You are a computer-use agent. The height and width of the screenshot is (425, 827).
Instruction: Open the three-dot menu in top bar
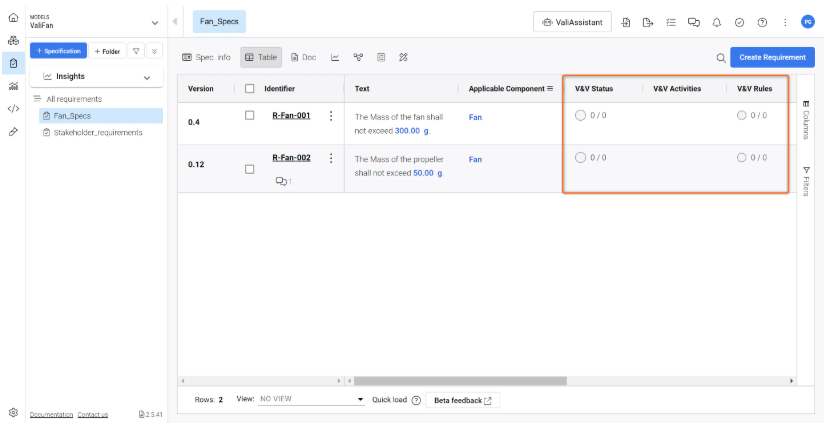[x=785, y=22]
